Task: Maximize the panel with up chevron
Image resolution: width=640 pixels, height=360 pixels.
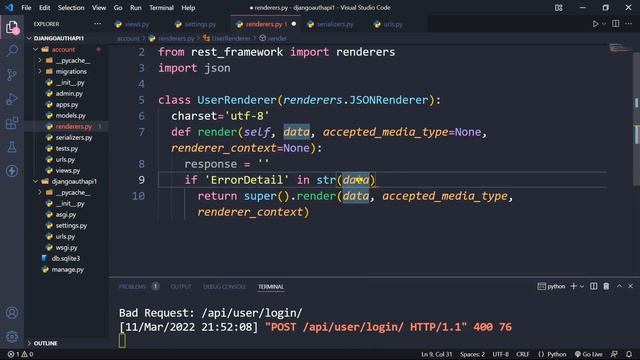Action: click(619, 287)
